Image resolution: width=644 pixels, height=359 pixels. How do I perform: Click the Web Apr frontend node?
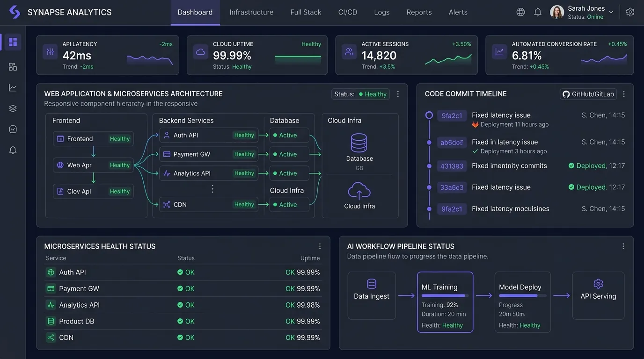(93, 165)
